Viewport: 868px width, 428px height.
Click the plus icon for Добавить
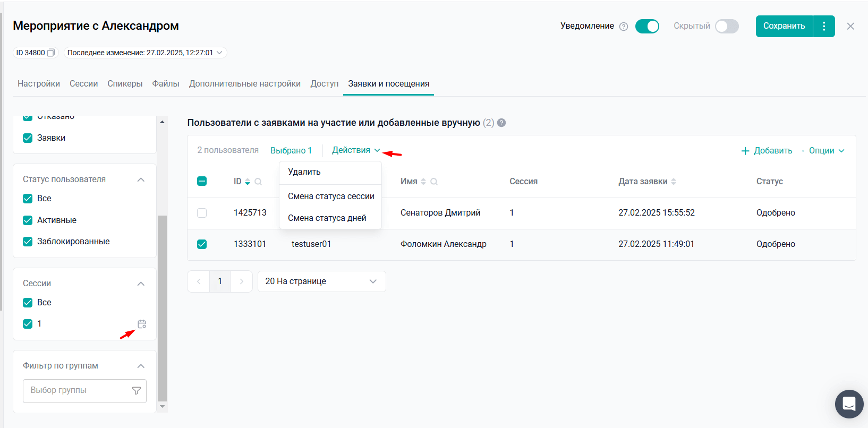click(745, 151)
